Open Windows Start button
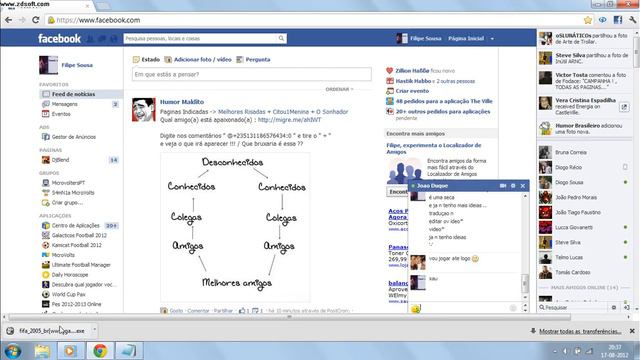The height and width of the screenshot is (360, 640). [x=12, y=351]
